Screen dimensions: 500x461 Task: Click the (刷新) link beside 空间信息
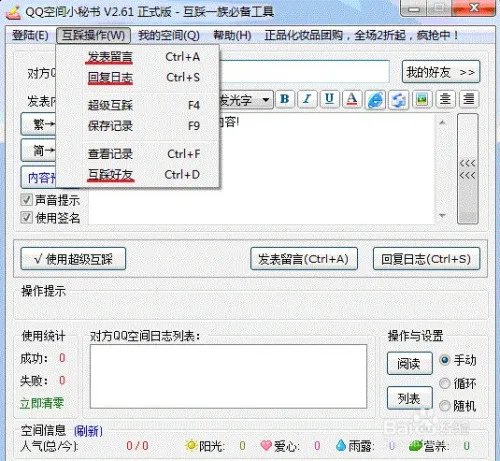pos(88,431)
